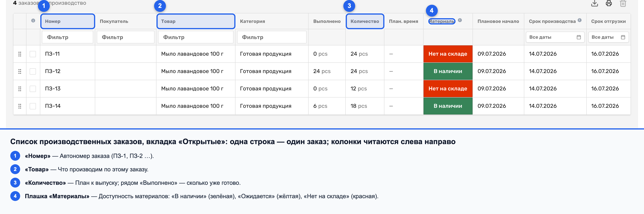Click the red Нет на складе badge for ПЗ-11
The height and width of the screenshot is (214, 644).
(448, 54)
